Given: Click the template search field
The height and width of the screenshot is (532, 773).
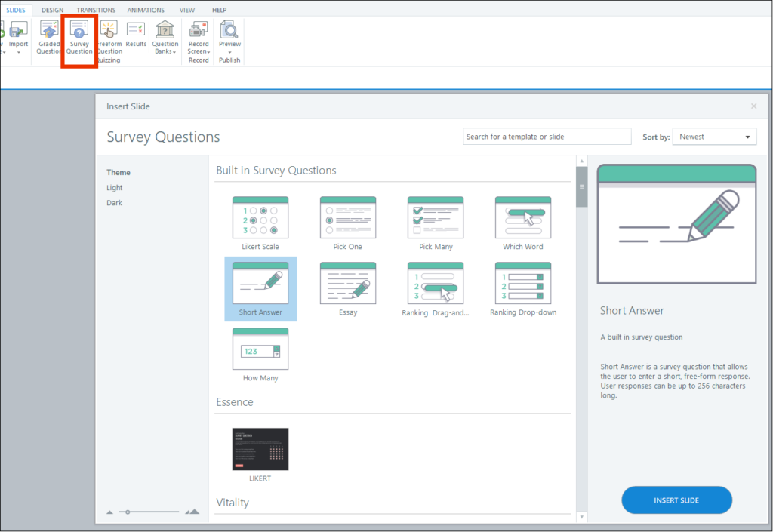Looking at the screenshot, I should coord(547,137).
